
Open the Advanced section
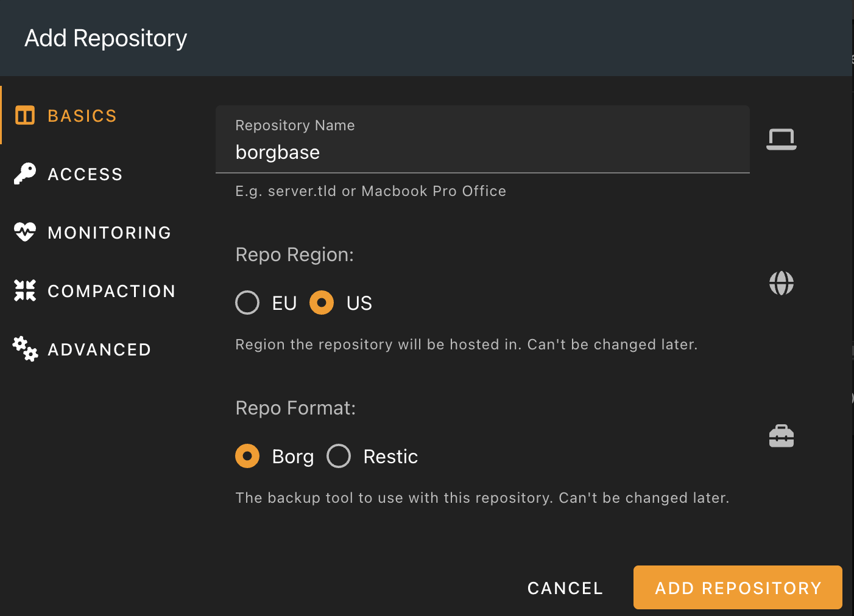point(99,349)
